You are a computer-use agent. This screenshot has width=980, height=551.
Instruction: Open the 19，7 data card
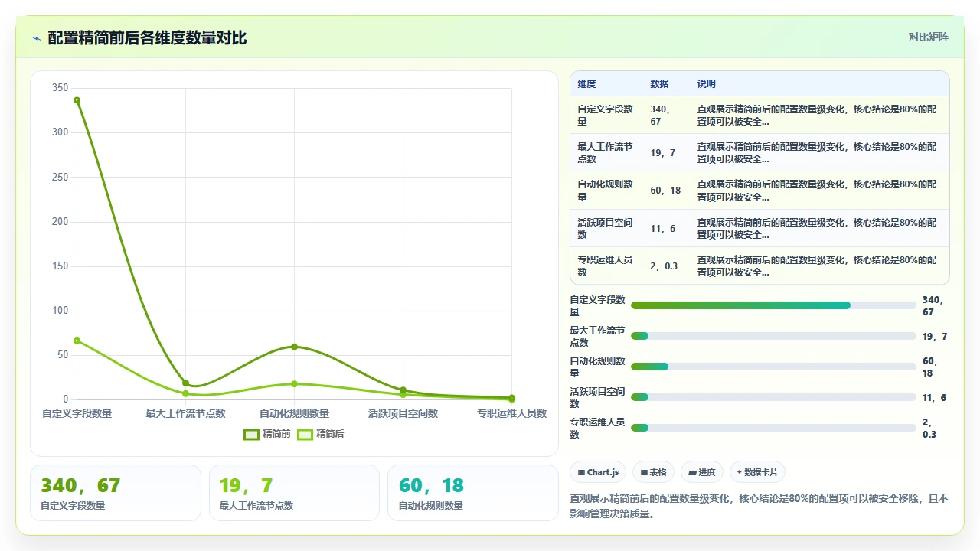[294, 493]
